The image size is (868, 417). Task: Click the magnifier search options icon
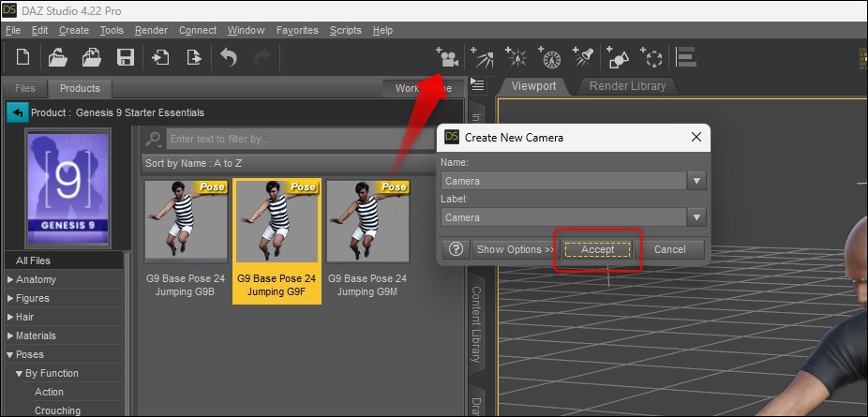[154, 139]
